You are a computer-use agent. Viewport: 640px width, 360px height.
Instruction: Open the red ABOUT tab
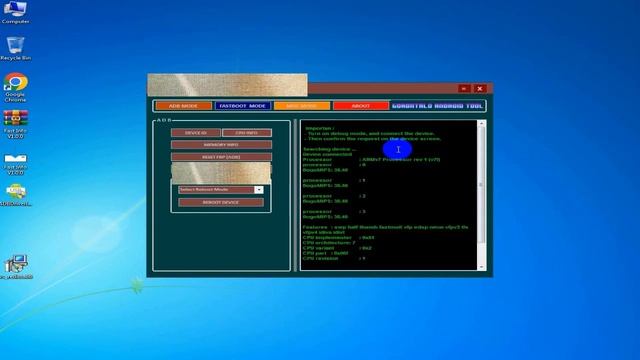point(361,106)
